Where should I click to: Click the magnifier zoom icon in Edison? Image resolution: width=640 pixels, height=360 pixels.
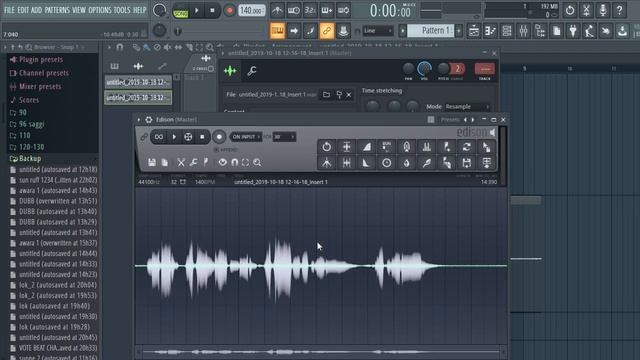click(257, 162)
